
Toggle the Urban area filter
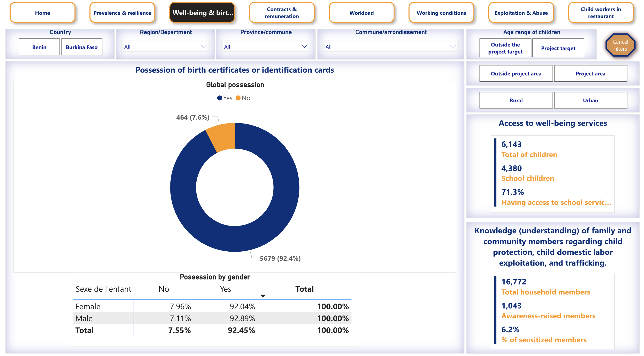coord(590,100)
